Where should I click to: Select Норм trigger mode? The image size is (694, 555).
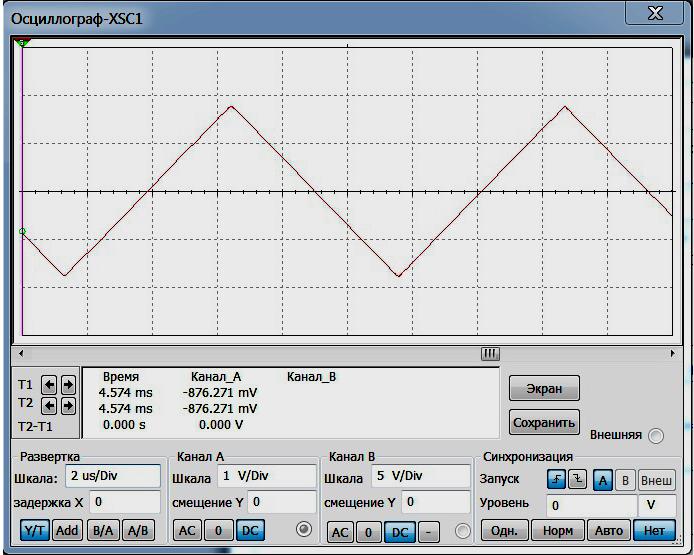[x=558, y=530]
